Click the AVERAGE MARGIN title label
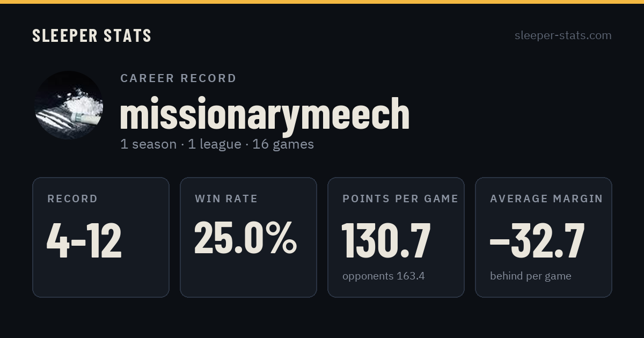Screen dimensions: 644x338 pyautogui.click(x=546, y=199)
